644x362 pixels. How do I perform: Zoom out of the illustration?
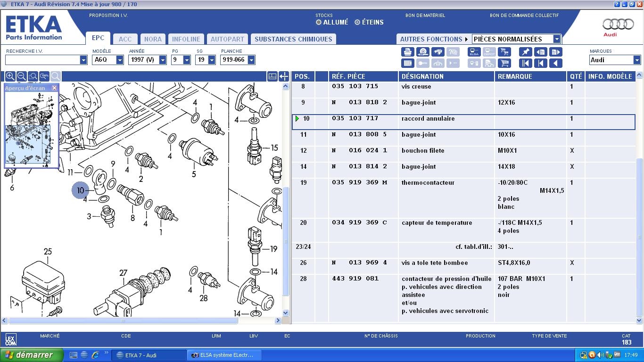(x=21, y=76)
